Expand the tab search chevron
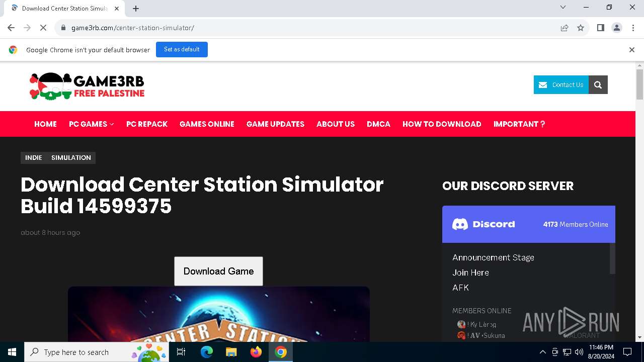The width and height of the screenshot is (644, 362). [563, 7]
